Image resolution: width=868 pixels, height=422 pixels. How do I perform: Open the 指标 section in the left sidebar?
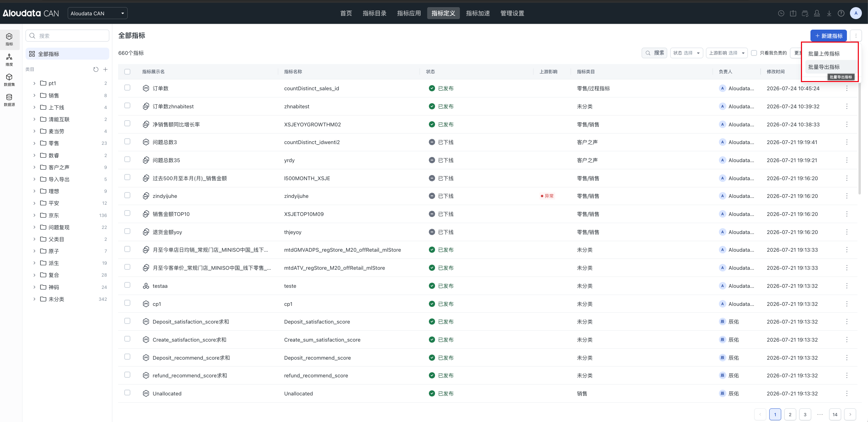click(x=9, y=40)
